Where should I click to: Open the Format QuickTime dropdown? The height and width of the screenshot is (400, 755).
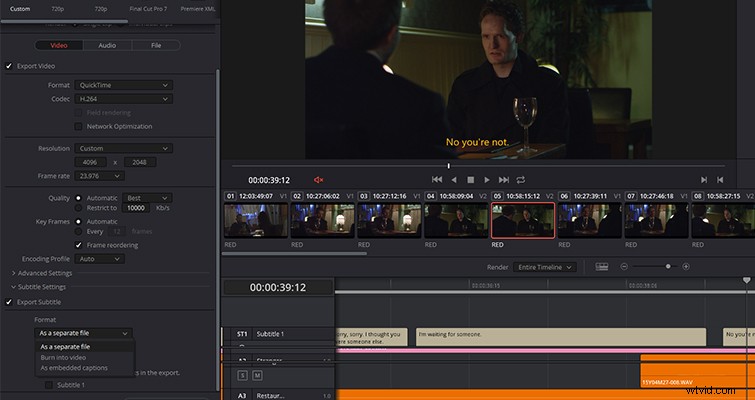124,85
